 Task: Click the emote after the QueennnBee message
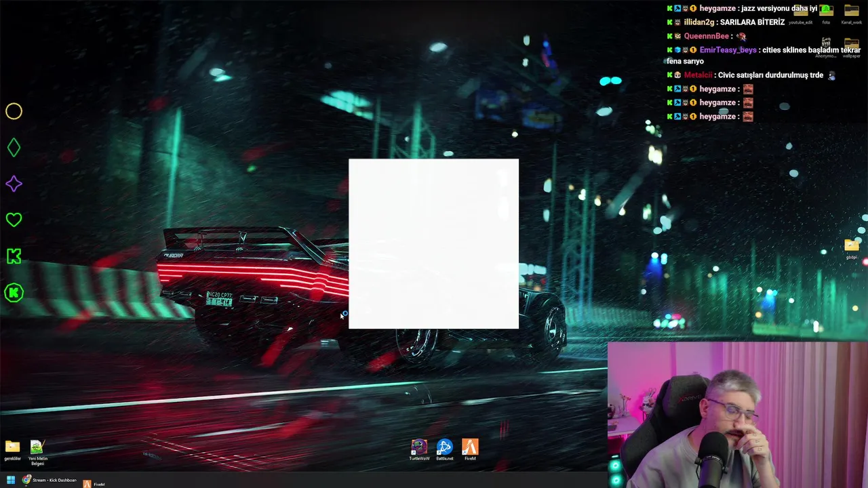tap(742, 37)
